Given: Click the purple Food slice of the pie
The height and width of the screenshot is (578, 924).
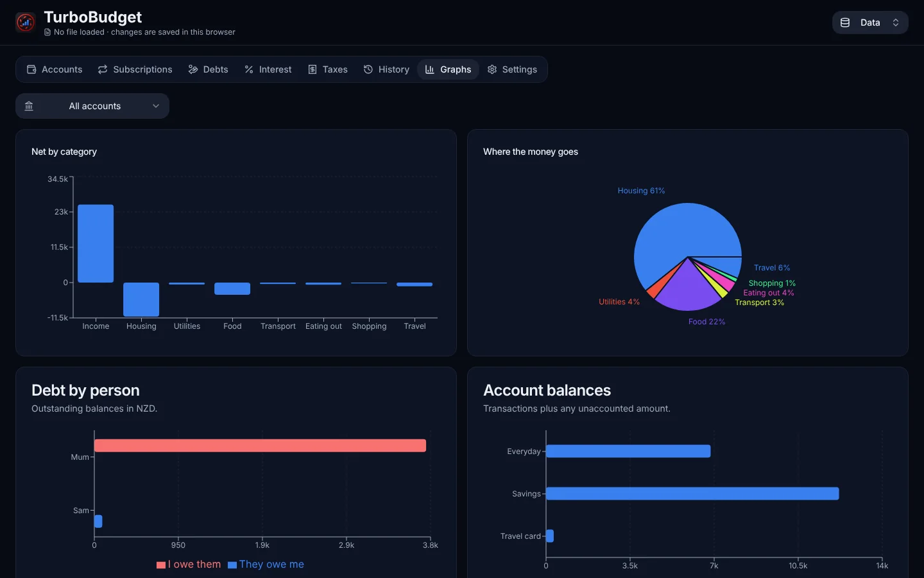Looking at the screenshot, I should tap(687, 288).
